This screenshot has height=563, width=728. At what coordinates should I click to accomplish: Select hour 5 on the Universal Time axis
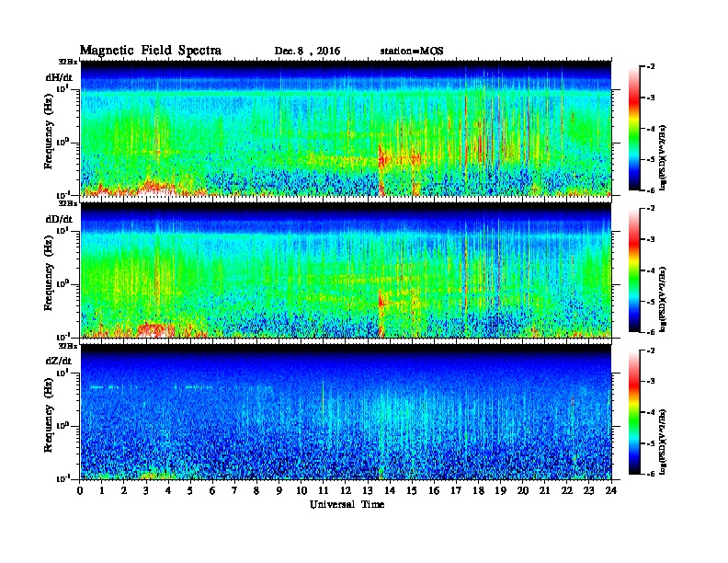pyautogui.click(x=190, y=491)
